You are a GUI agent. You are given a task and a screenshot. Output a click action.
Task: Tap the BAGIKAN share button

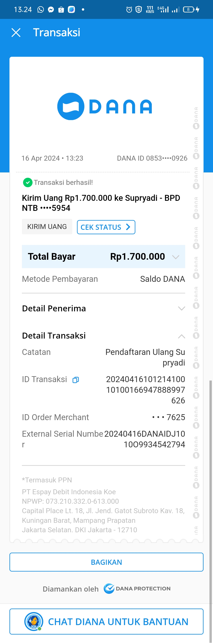click(106, 562)
